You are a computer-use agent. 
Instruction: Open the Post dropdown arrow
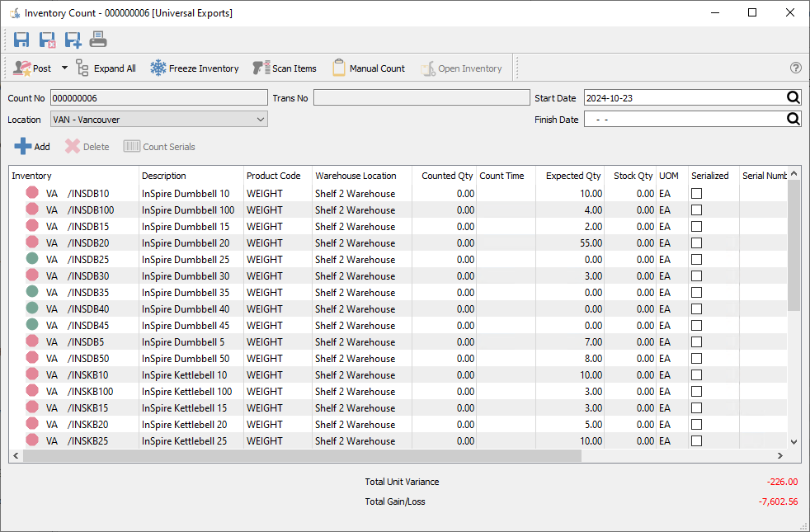[x=64, y=68]
